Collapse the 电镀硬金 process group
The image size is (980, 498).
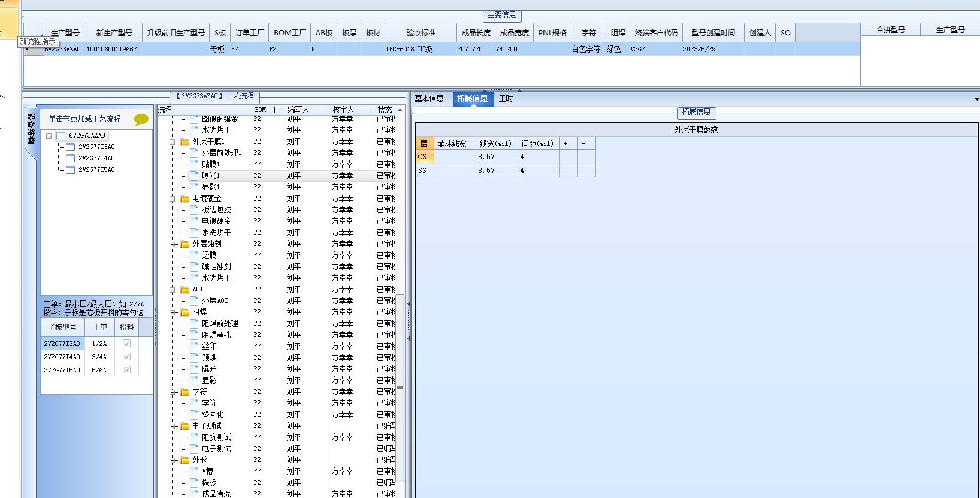click(x=173, y=199)
